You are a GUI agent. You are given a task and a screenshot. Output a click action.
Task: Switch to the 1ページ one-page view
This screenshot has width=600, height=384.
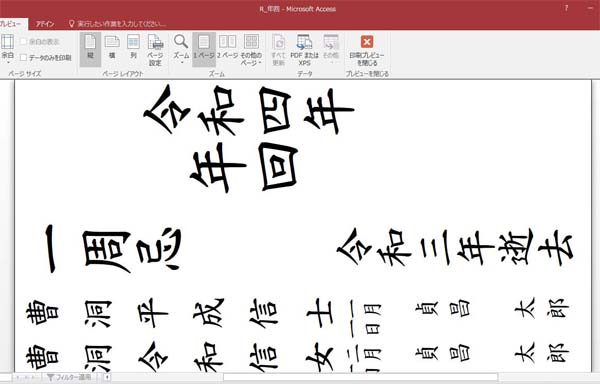(x=204, y=49)
